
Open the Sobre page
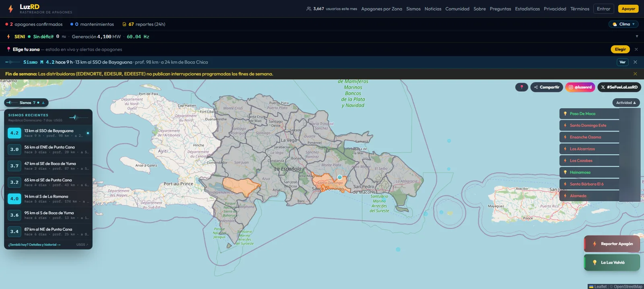tap(479, 9)
